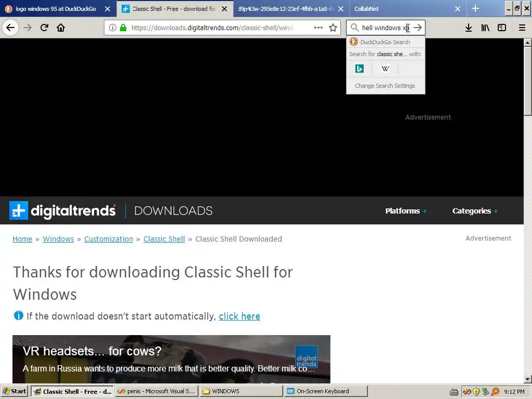Close the Classic Shell tab

pos(224,9)
